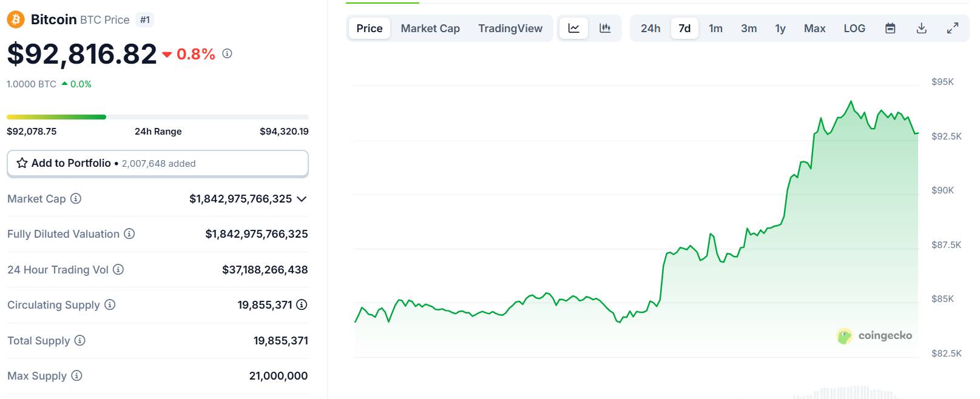Open the info icon beside 0.8% change
Screen dimensions: 980x399
coord(227,53)
